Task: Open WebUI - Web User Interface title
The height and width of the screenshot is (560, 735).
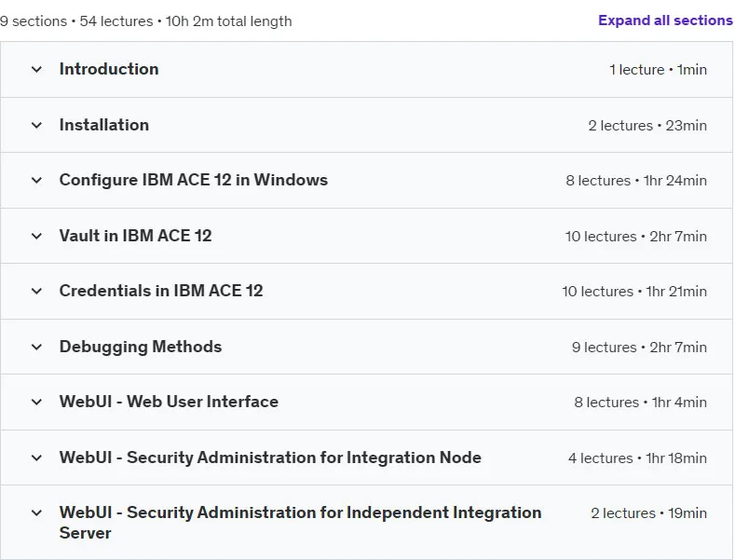Action: (169, 402)
